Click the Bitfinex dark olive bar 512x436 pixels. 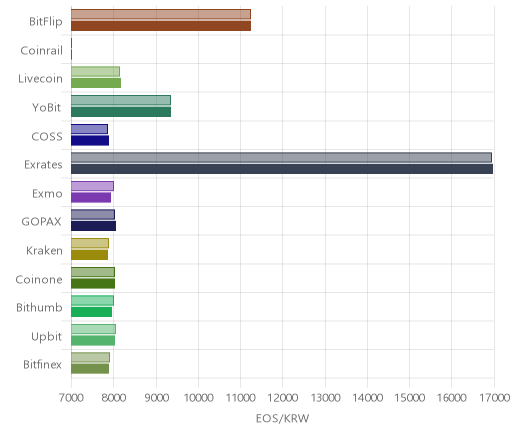point(90,369)
